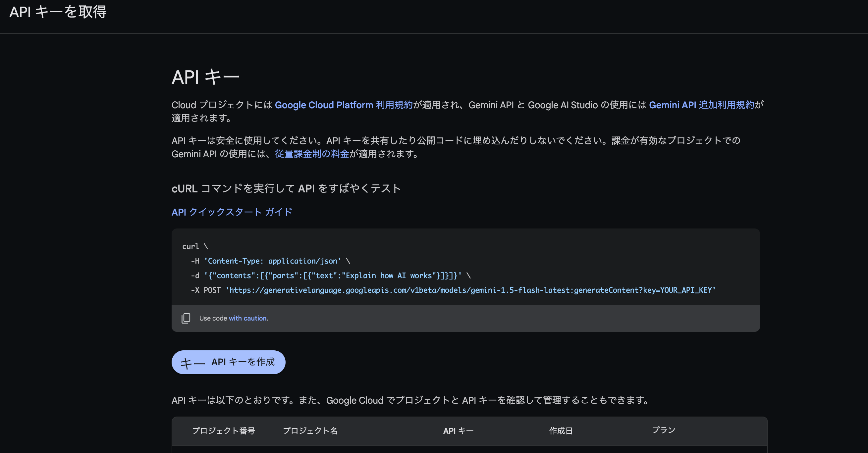Click the "with caution" link
The height and width of the screenshot is (453, 868).
point(248,318)
